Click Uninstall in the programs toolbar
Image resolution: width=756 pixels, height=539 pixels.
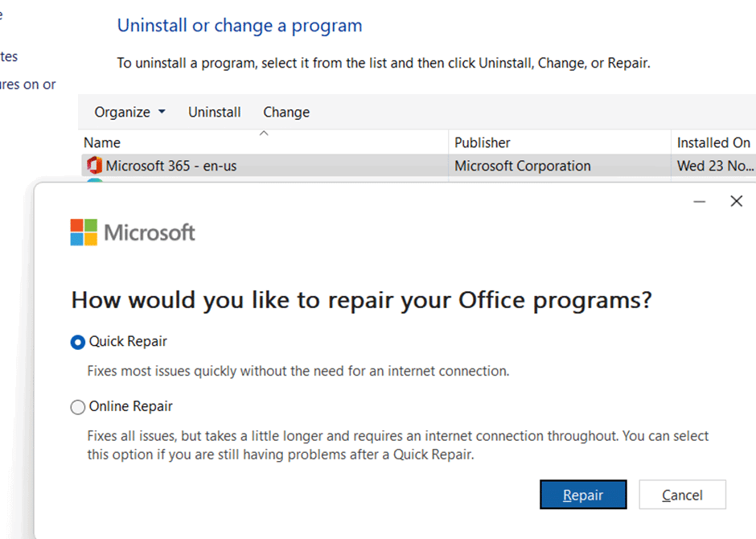click(x=214, y=112)
